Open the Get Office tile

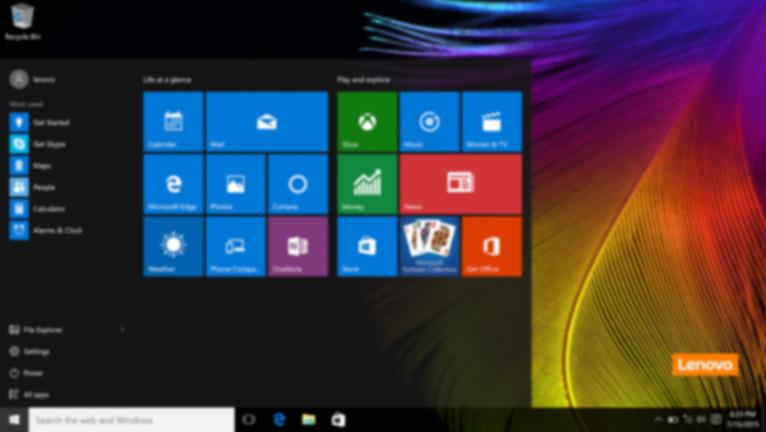[x=492, y=246]
